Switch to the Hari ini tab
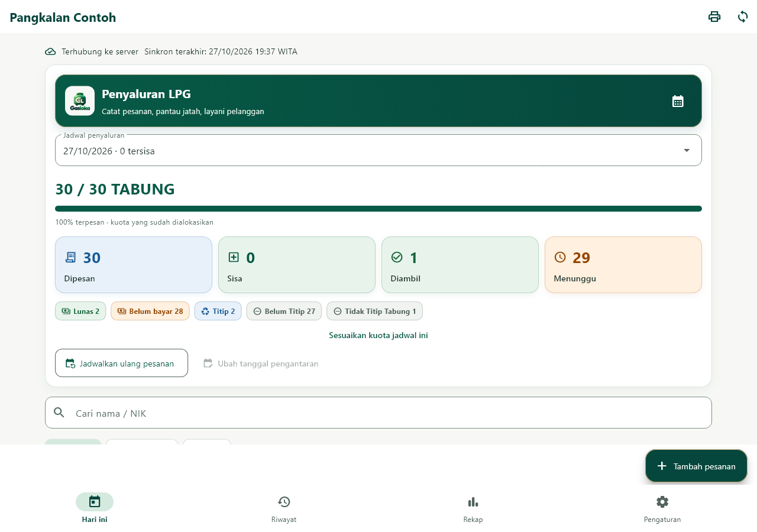Screen dimensions: 757x532 pos(95,508)
